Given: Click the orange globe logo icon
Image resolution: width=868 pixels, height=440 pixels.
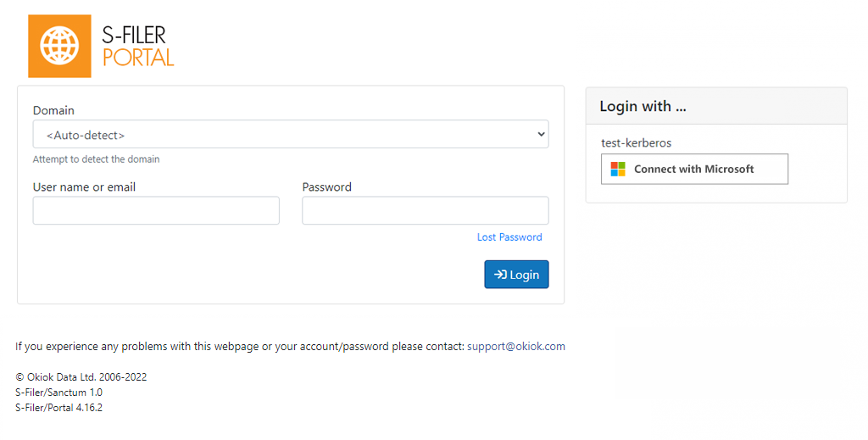Looking at the screenshot, I should (60, 46).
